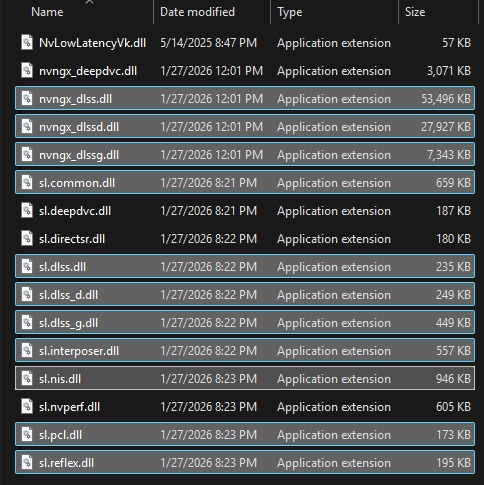Sort files by the Name column header

pyautogui.click(x=47, y=12)
